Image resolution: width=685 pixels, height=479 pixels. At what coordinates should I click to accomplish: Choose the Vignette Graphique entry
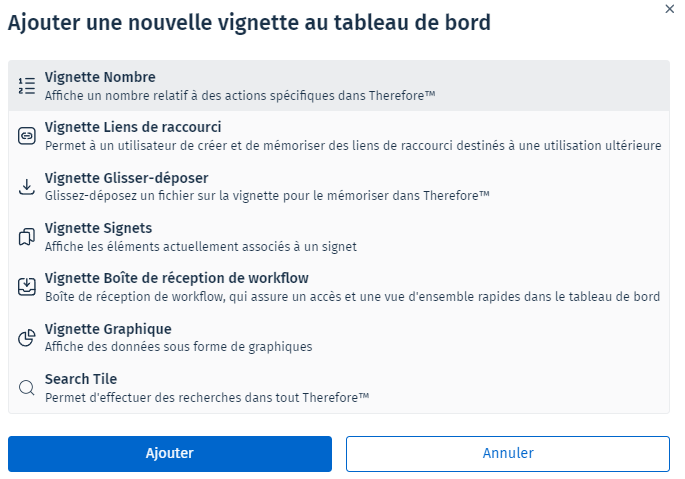click(x=108, y=329)
